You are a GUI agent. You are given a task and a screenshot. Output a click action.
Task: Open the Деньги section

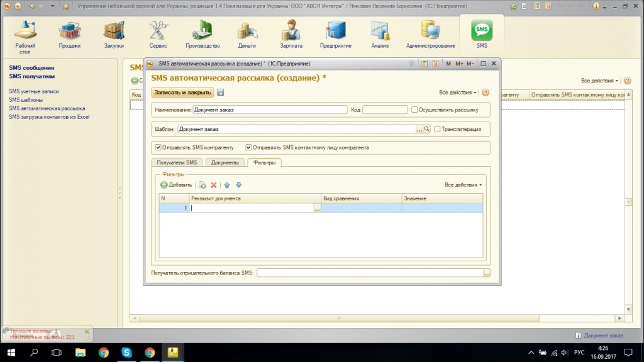[247, 36]
